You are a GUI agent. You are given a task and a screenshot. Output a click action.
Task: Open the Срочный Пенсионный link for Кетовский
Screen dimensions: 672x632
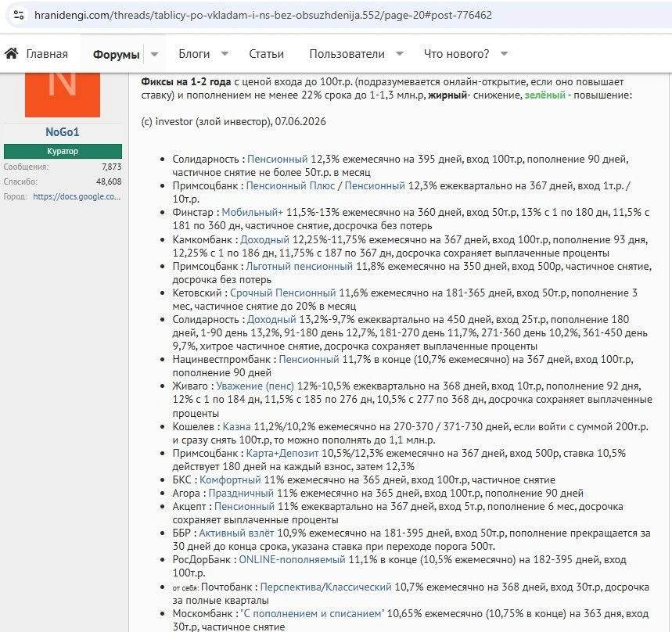click(x=283, y=293)
